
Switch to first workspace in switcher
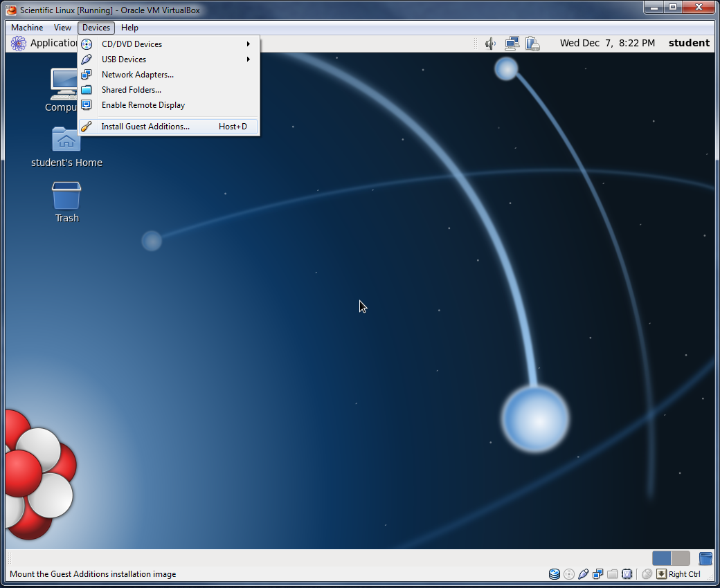662,558
